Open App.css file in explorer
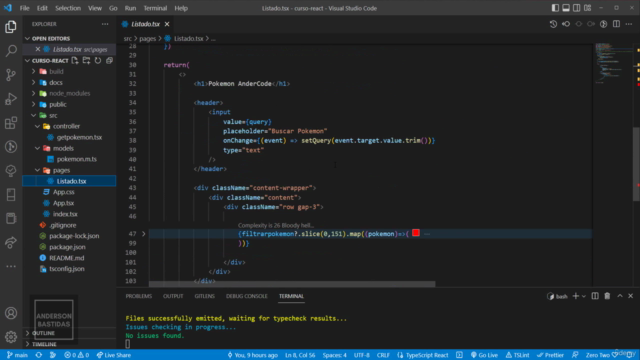 (x=63, y=192)
